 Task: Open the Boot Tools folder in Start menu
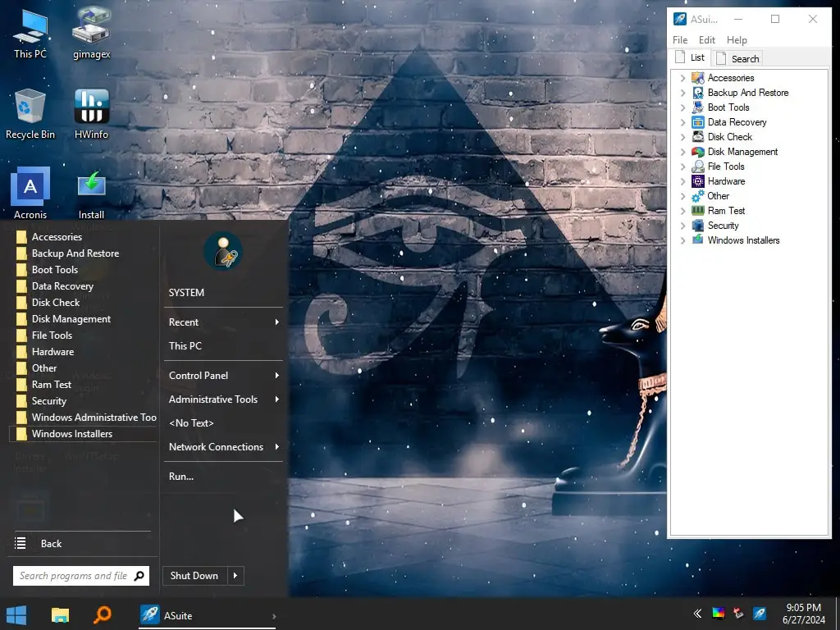[x=55, y=270]
